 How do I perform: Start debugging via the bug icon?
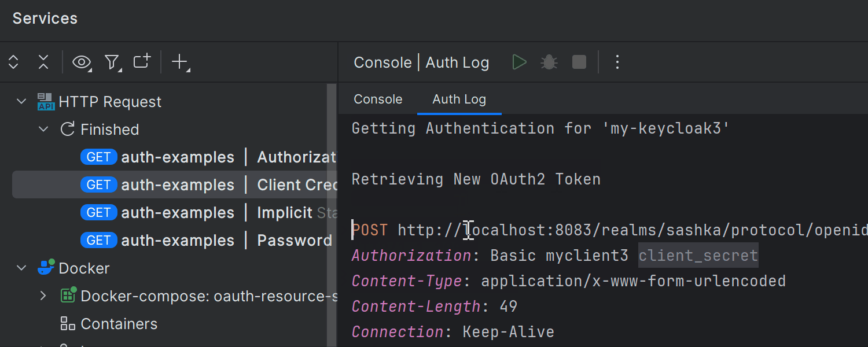(x=549, y=62)
